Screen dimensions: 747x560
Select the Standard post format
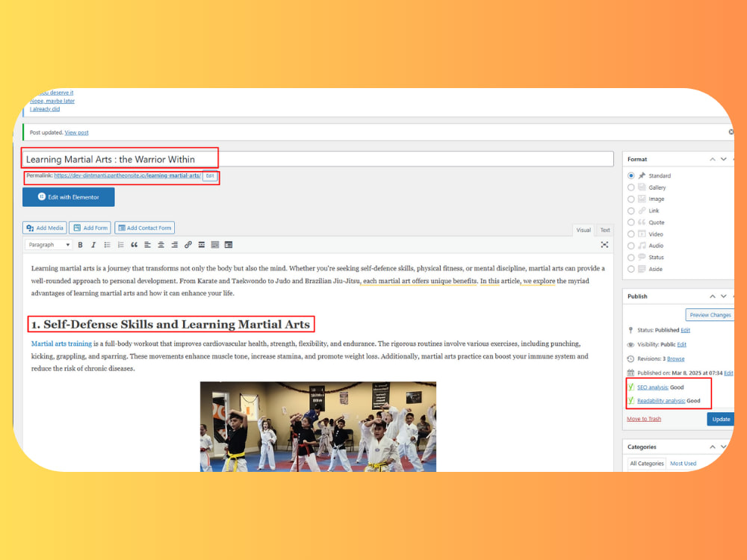(630, 175)
